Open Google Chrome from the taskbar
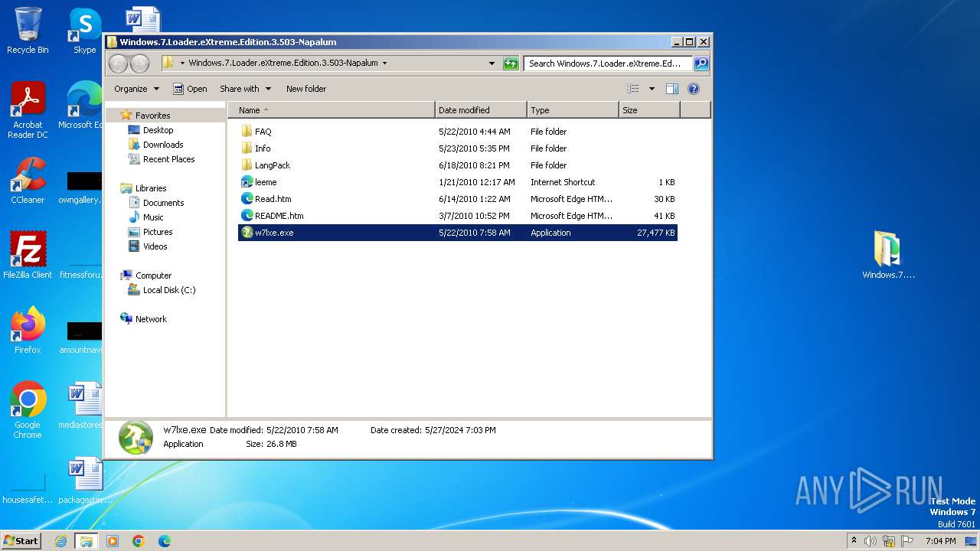Viewport: 980px width, 551px height. click(x=139, y=541)
